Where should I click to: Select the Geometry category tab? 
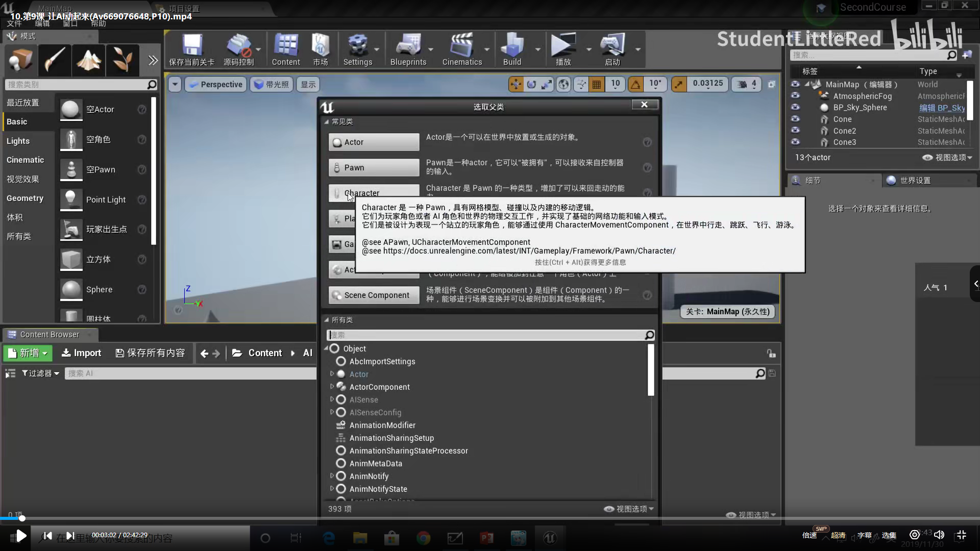25,198
